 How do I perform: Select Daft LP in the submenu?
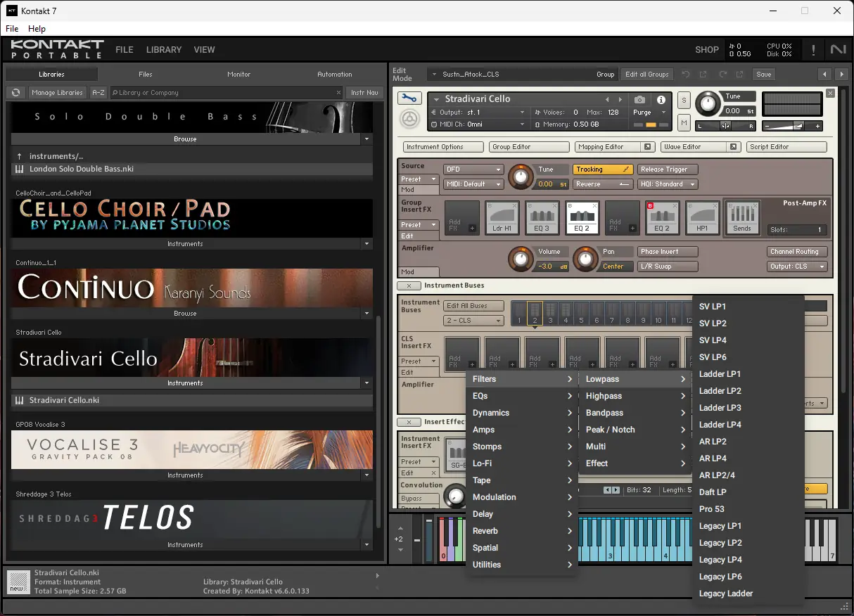pyautogui.click(x=713, y=492)
